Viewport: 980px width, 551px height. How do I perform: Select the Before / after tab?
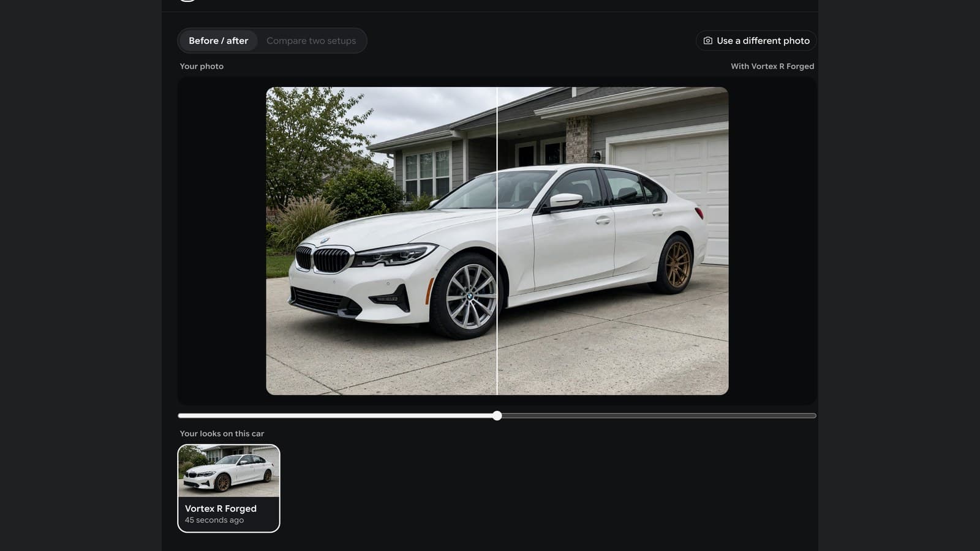coord(218,40)
